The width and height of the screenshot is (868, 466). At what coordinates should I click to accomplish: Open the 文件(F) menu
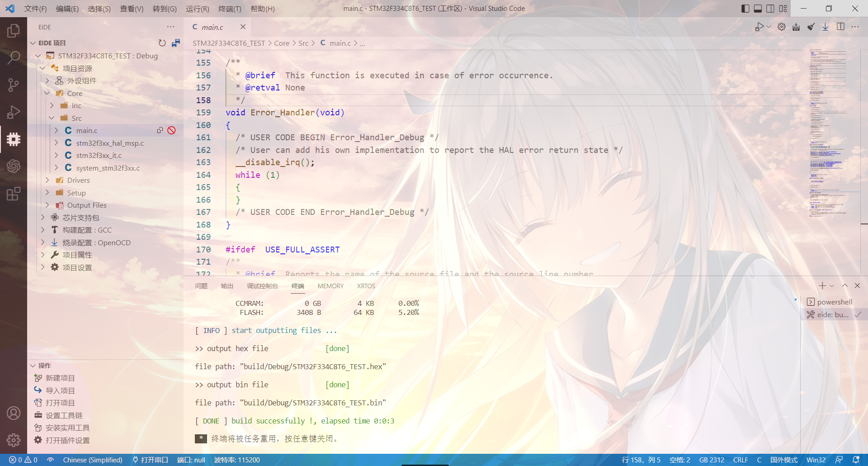pyautogui.click(x=35, y=9)
